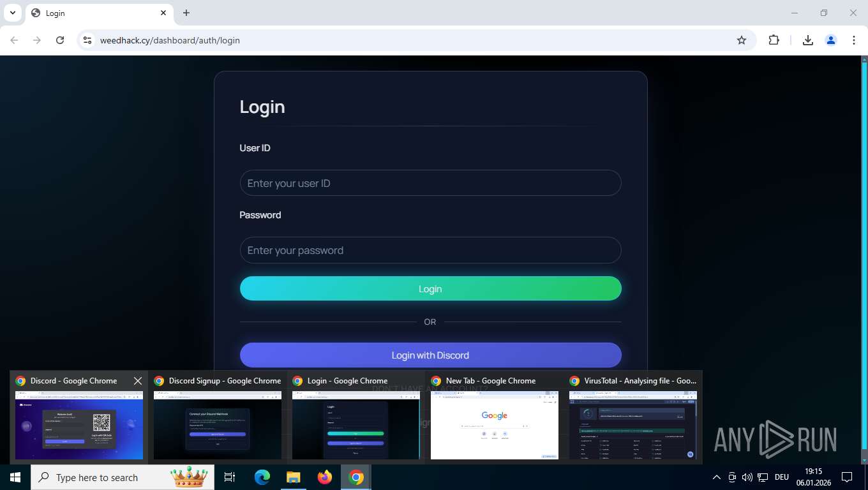Open VirusTotal Analysing file window preview

[x=633, y=417]
